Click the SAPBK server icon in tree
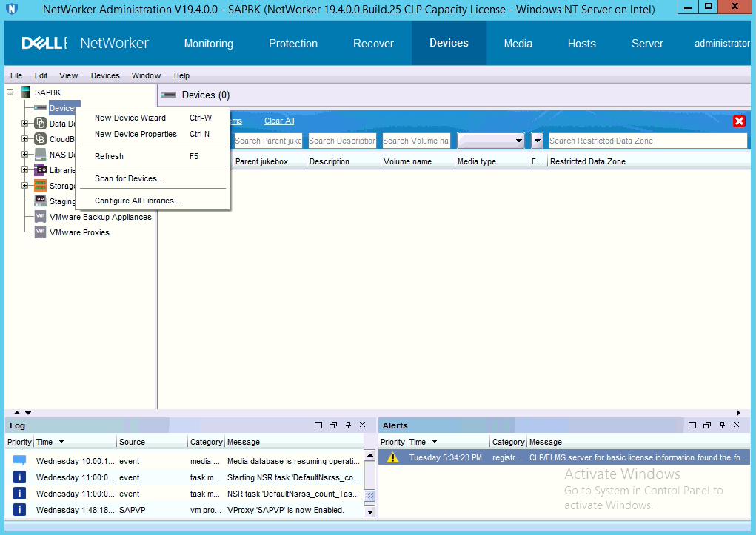 [x=26, y=92]
